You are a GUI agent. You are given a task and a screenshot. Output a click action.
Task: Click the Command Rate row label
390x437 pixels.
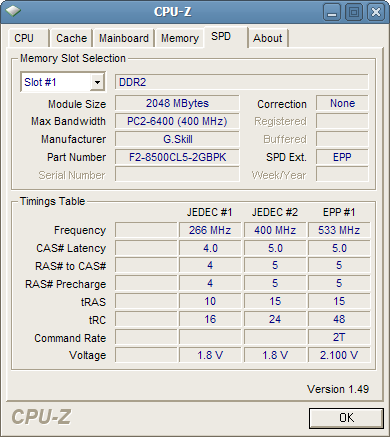[x=70, y=338]
